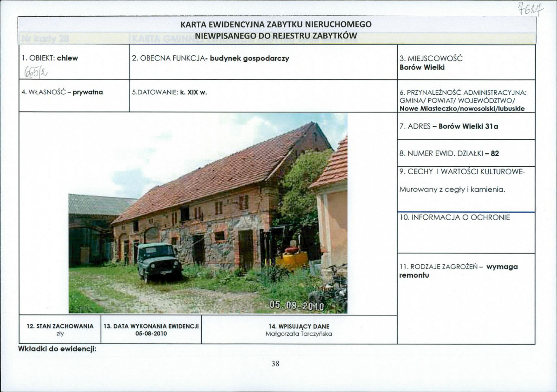Select the condition value 'zły'

point(60,334)
